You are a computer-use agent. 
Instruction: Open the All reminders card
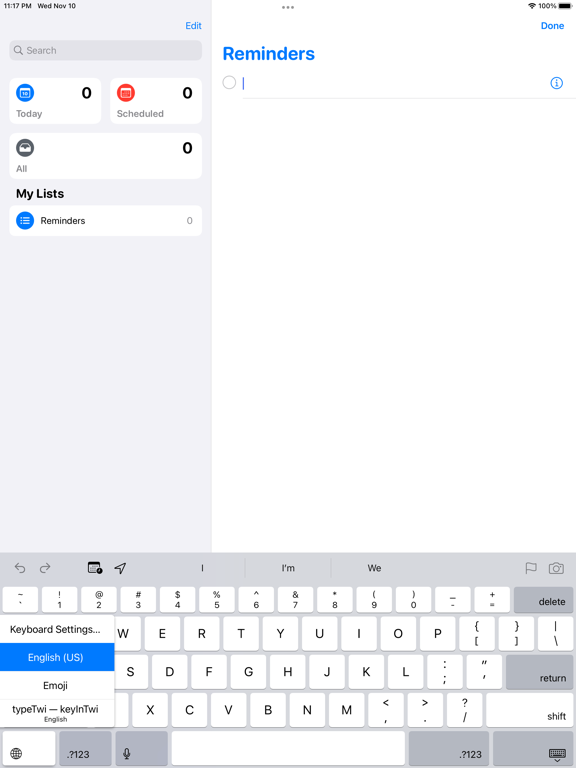(x=105, y=156)
